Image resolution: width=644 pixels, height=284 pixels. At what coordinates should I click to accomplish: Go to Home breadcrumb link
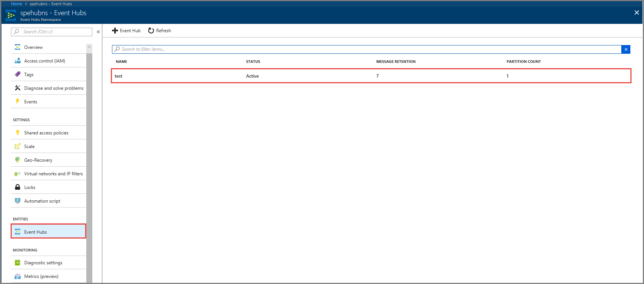[16, 4]
